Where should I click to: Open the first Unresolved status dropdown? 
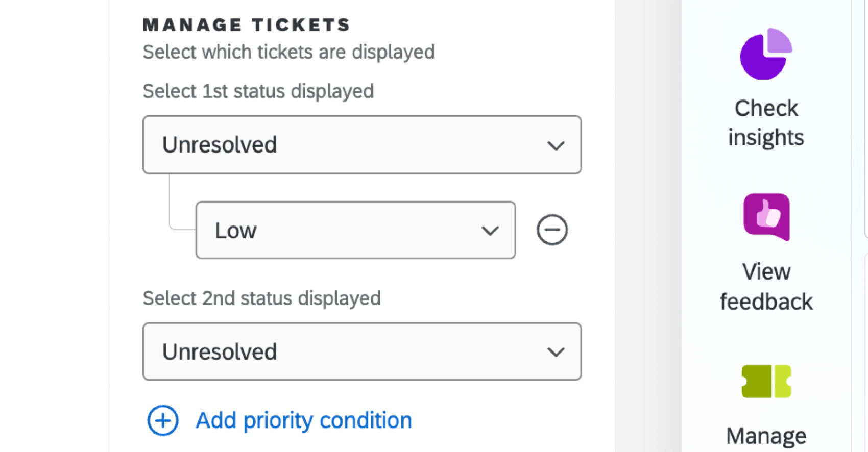pos(362,145)
